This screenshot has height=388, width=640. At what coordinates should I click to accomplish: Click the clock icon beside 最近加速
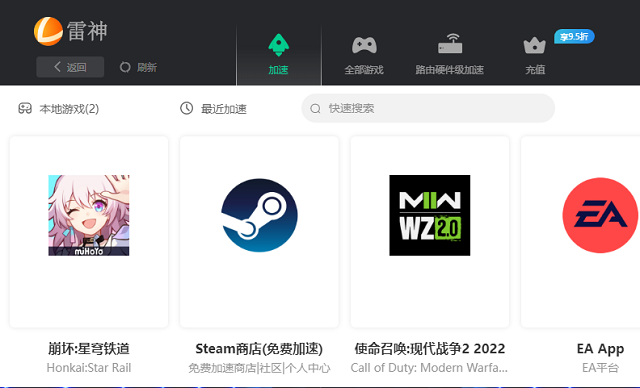[187, 108]
